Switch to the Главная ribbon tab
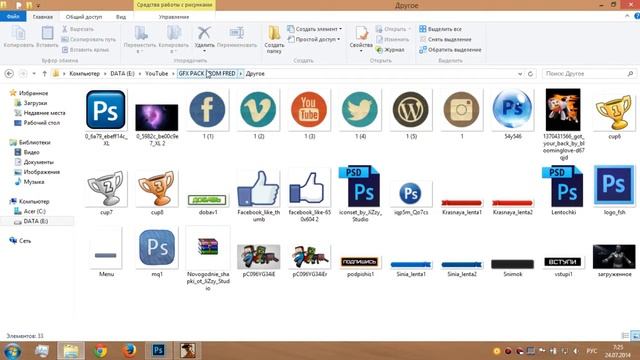The width and height of the screenshot is (640, 360). (43, 17)
